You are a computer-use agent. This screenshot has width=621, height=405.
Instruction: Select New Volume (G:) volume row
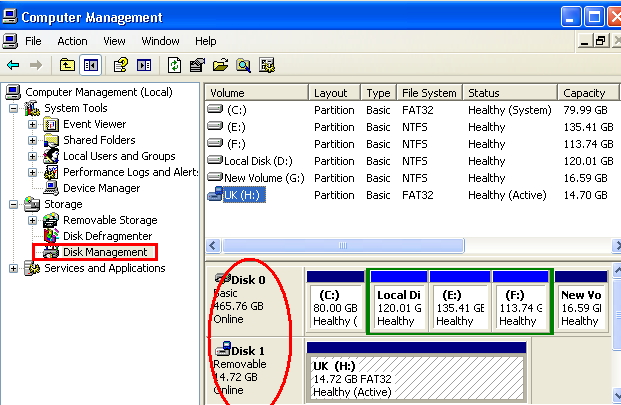click(x=412, y=178)
